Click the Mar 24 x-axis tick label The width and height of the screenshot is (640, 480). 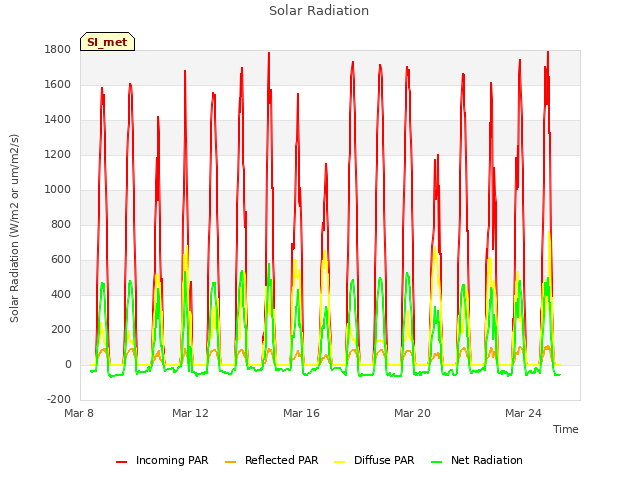pos(523,413)
